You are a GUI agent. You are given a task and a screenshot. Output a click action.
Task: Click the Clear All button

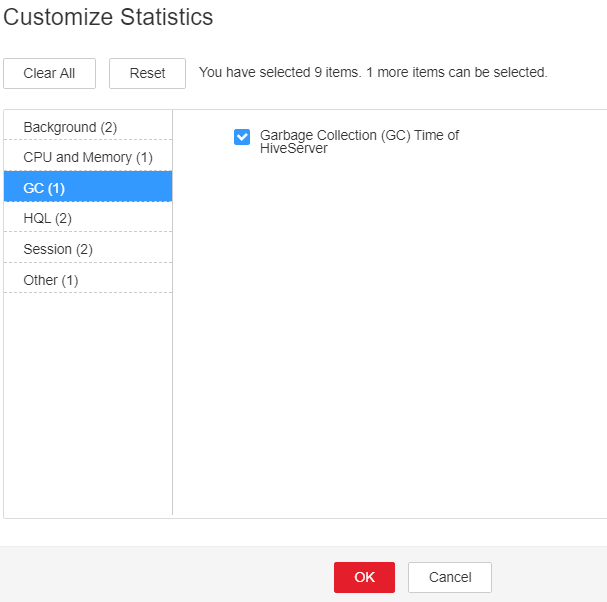pyautogui.click(x=50, y=74)
